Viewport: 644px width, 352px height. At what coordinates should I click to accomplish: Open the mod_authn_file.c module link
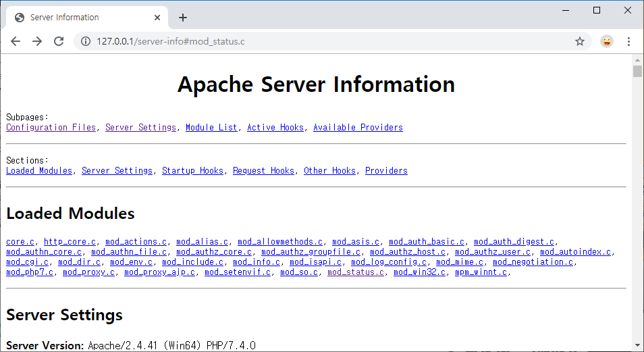(129, 251)
